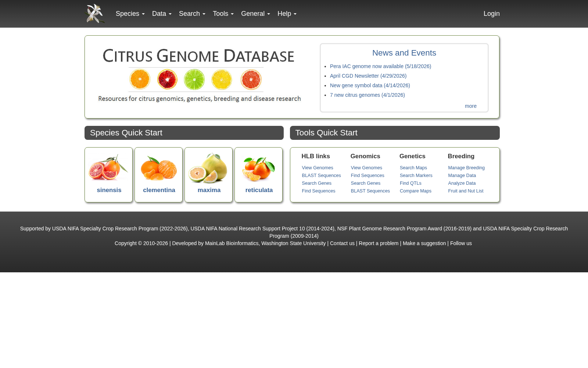
Task: Expand the Tools dropdown menu
Action: tap(223, 14)
